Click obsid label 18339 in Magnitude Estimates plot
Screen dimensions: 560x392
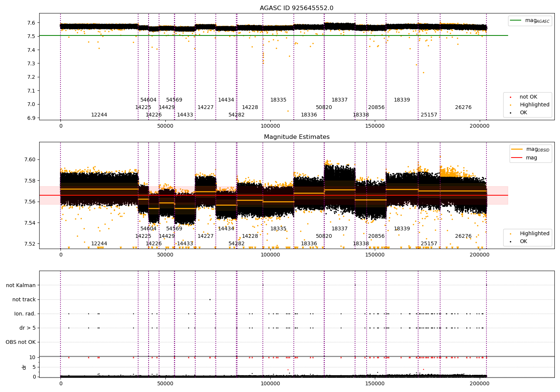pos(402,229)
